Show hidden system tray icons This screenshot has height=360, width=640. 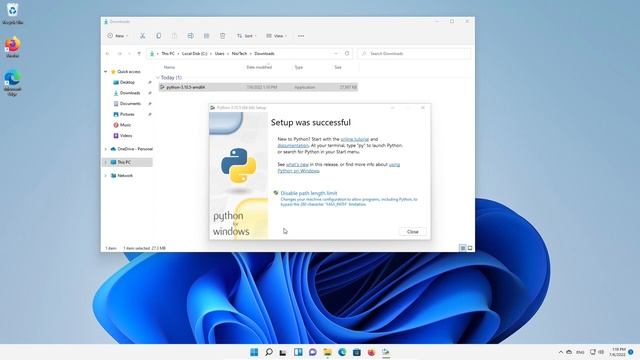[x=560, y=352]
